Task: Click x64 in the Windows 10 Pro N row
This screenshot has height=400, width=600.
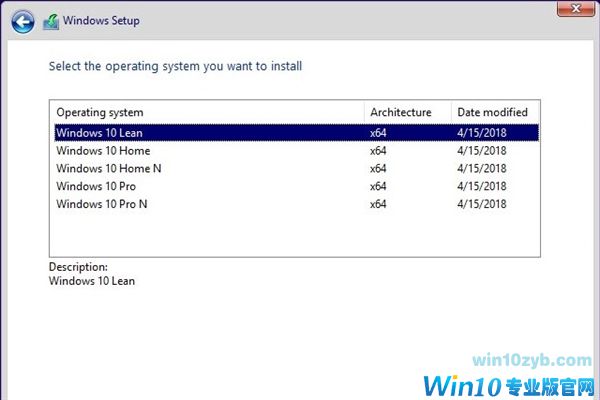Action: pyautogui.click(x=378, y=204)
